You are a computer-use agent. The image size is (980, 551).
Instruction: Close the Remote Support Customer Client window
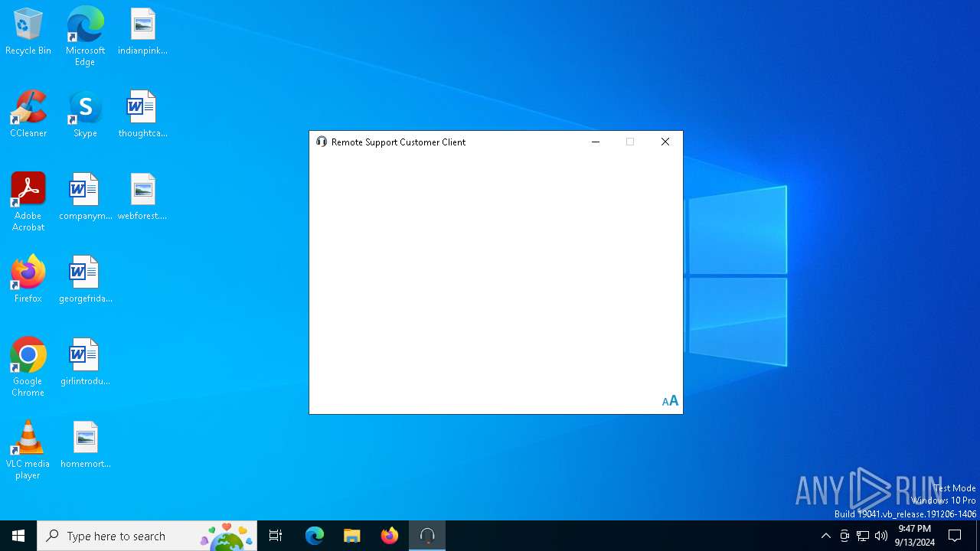pyautogui.click(x=665, y=142)
